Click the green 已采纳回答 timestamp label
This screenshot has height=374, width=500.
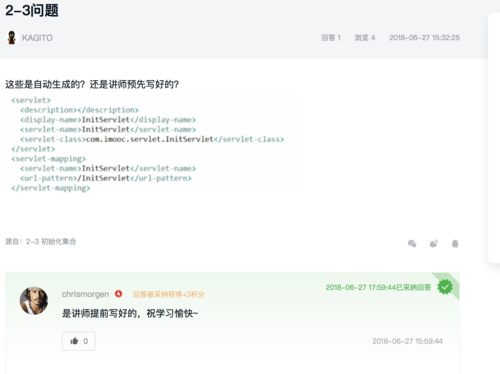pos(378,287)
